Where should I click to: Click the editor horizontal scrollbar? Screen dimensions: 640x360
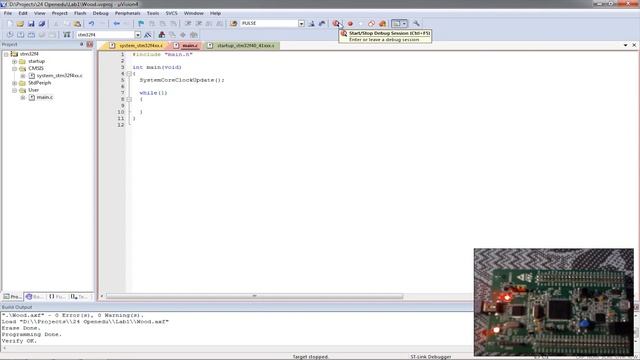point(254,296)
